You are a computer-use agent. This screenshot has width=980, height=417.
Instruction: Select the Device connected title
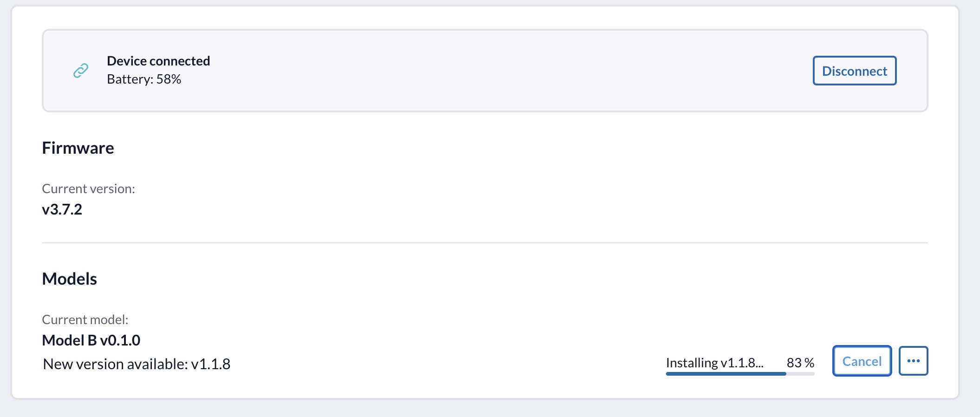[158, 61]
